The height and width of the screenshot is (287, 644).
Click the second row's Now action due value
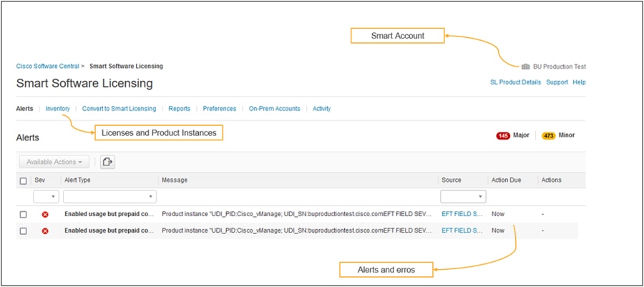click(x=498, y=230)
